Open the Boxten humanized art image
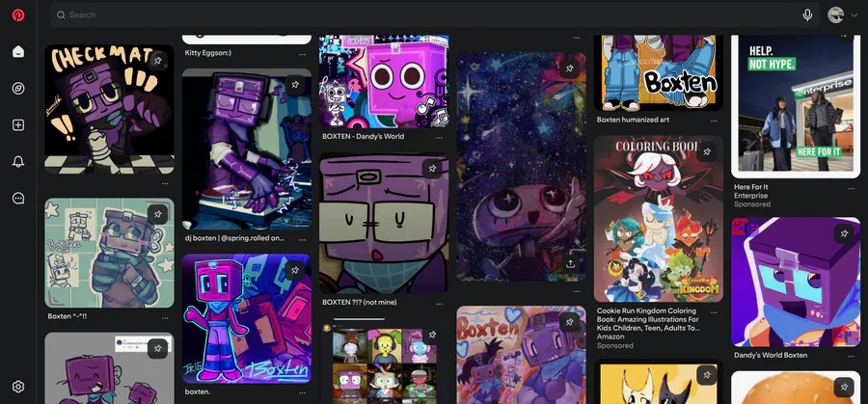The width and height of the screenshot is (868, 404). point(658,73)
